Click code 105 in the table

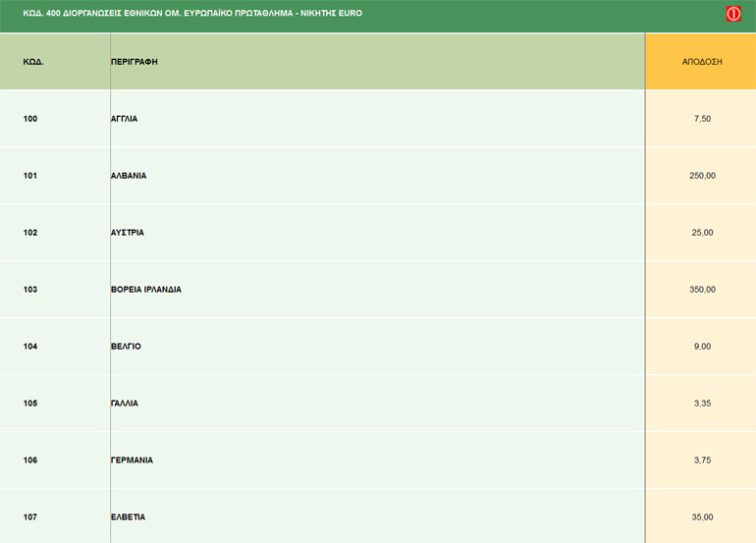point(30,404)
